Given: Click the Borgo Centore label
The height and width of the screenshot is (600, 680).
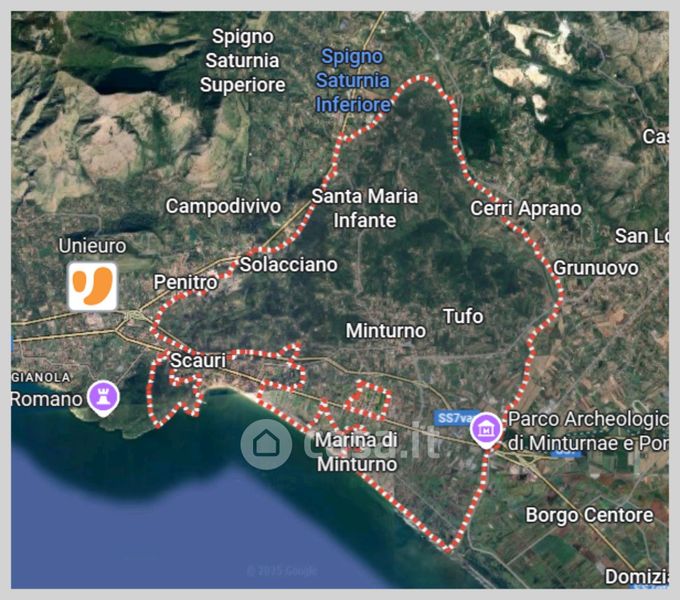Looking at the screenshot, I should click(589, 515).
